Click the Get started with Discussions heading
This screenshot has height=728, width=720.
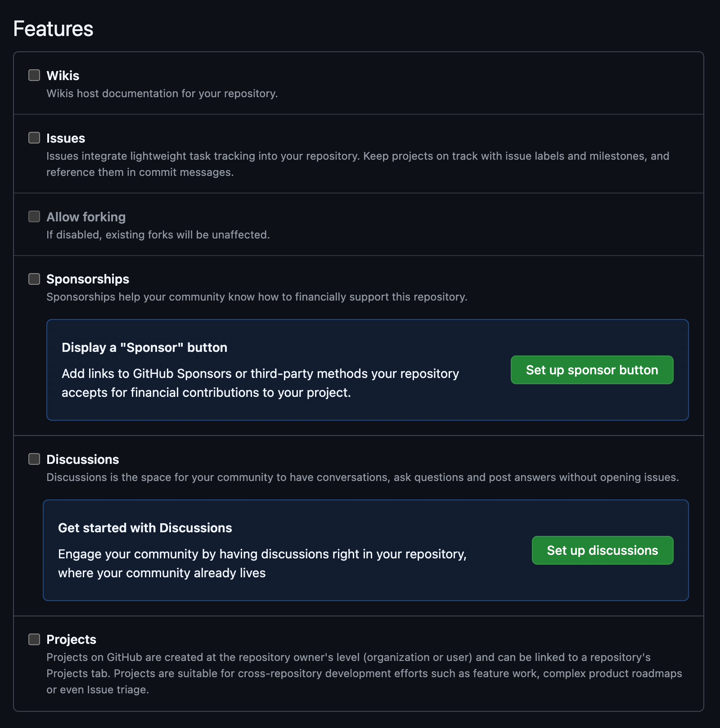(145, 528)
